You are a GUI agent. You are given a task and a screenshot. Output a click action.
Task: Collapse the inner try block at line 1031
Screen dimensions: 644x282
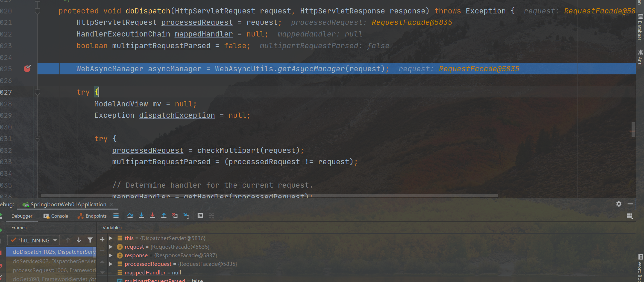tap(38, 138)
